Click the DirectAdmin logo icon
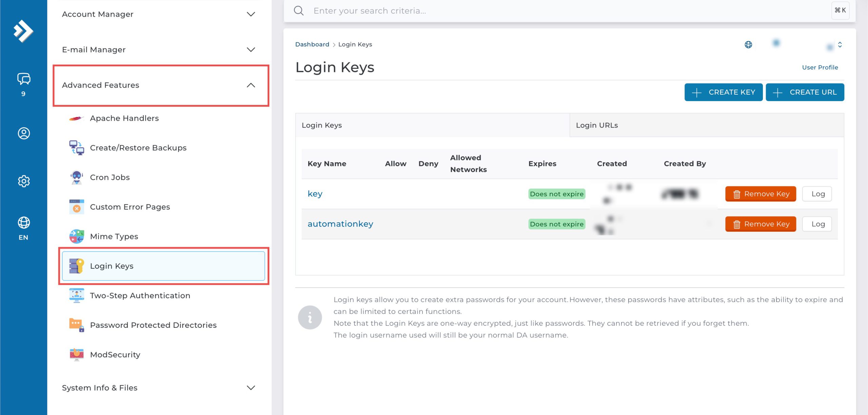 pos(23,31)
